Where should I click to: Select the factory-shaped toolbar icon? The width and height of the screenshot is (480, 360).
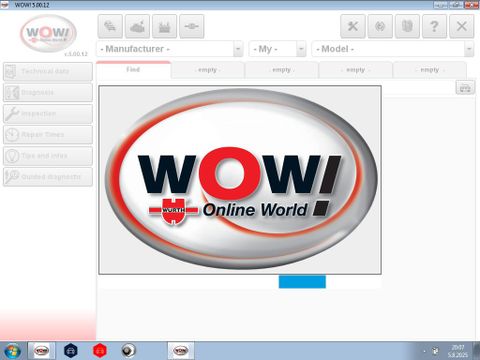[x=164, y=26]
